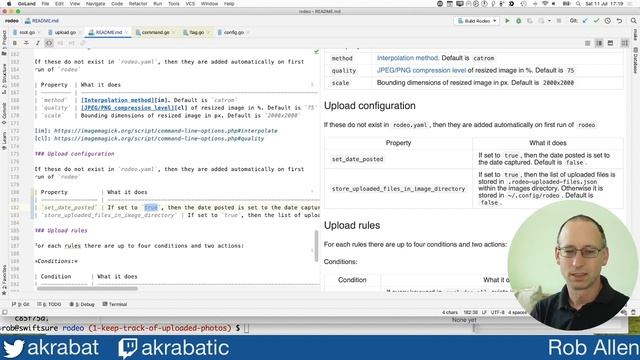Start the Debug (green bug) action
The image size is (640, 360).
coord(518,21)
